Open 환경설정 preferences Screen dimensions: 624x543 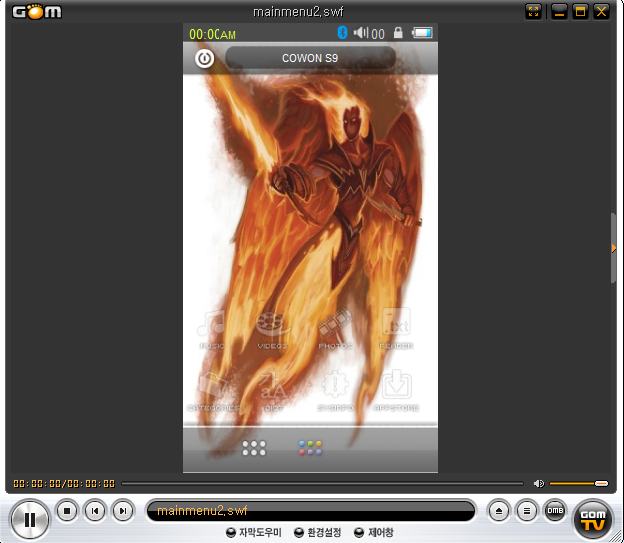(x=317, y=532)
